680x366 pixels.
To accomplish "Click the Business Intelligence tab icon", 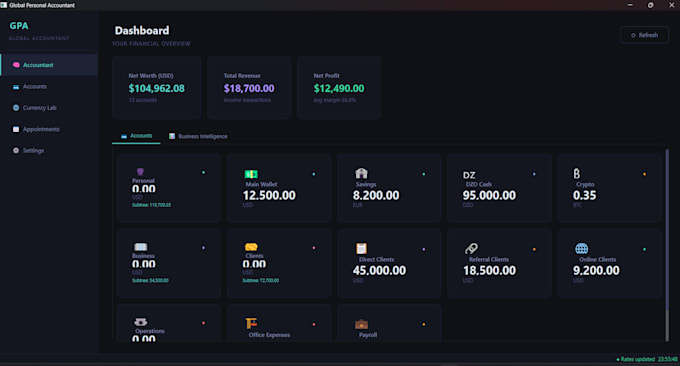I will click(172, 136).
